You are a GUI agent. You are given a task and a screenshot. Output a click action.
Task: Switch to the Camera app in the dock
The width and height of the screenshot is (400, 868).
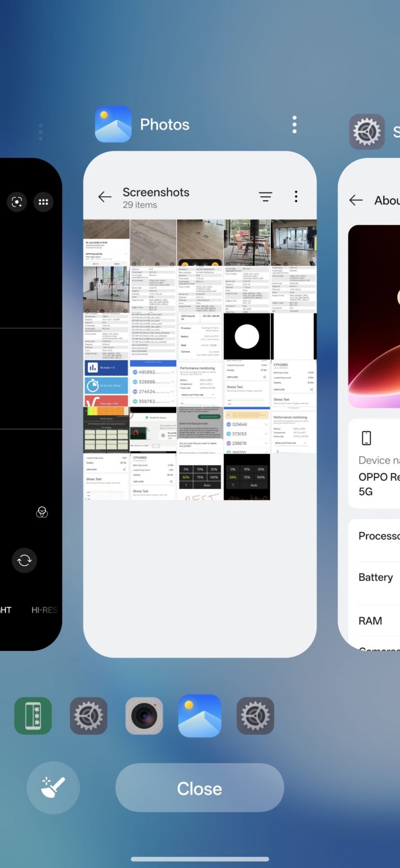click(x=144, y=716)
